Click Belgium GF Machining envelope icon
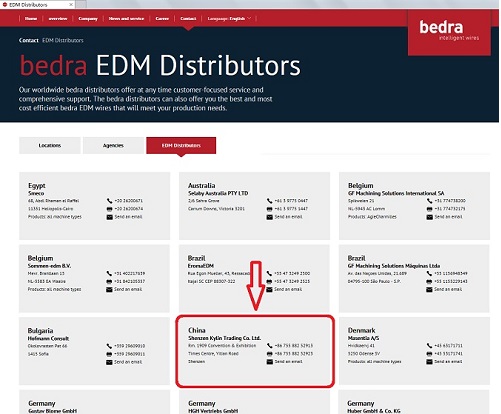The image size is (501, 414). 429,217
